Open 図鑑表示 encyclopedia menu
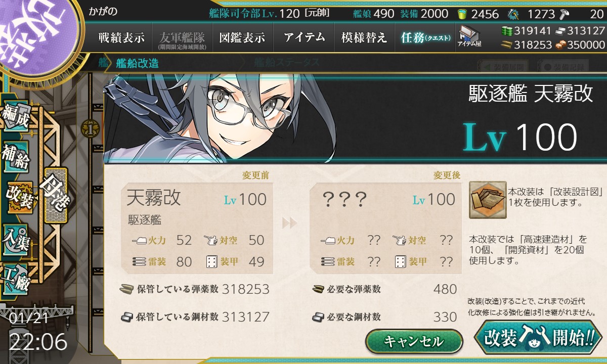The width and height of the screenshot is (607, 364). pyautogui.click(x=242, y=37)
